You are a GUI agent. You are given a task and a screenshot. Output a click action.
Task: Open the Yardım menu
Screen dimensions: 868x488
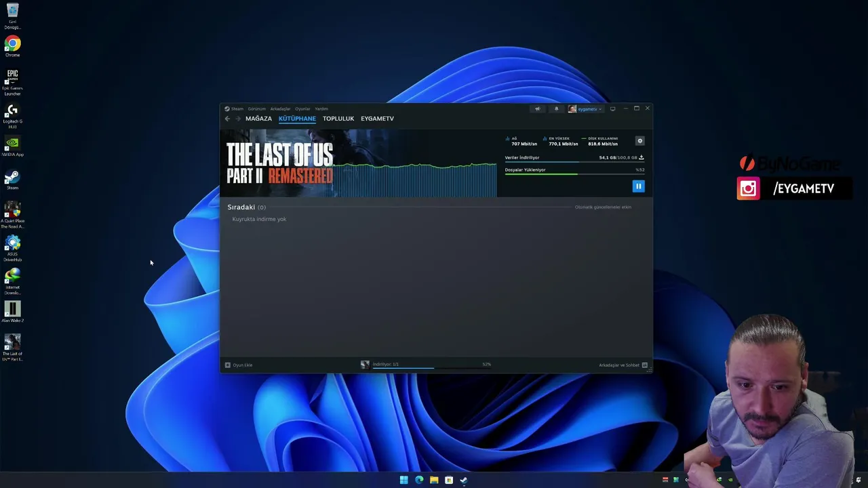click(321, 108)
